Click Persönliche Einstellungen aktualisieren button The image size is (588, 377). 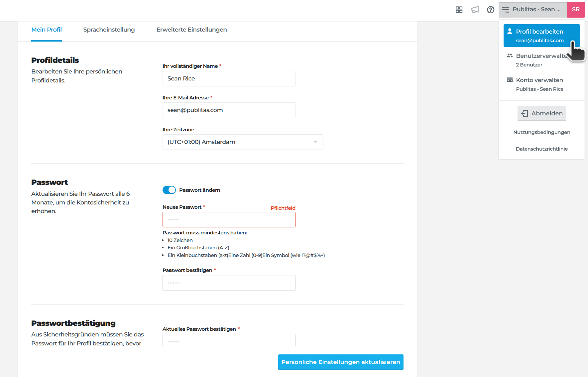[341, 362]
